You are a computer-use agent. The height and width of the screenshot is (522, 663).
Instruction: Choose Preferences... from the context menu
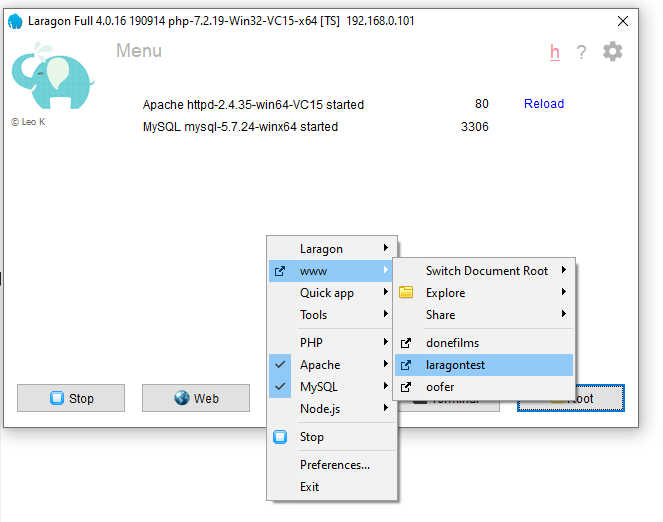point(332,465)
